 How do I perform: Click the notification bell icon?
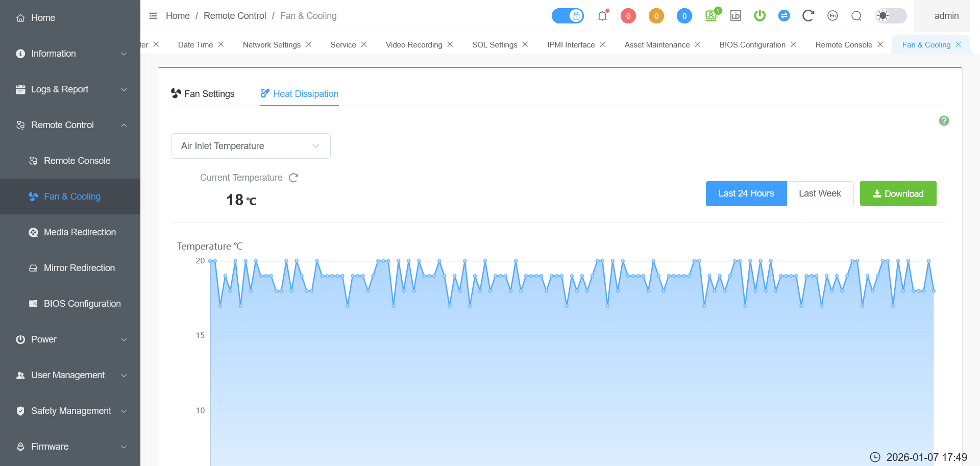(x=602, y=16)
